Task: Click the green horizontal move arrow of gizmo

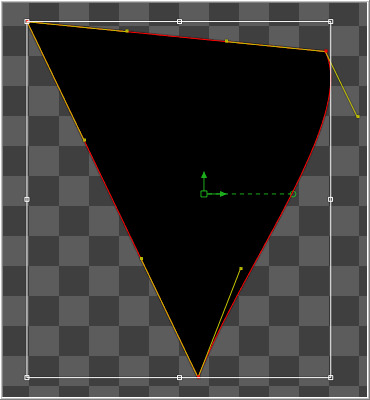Action: tap(218, 194)
